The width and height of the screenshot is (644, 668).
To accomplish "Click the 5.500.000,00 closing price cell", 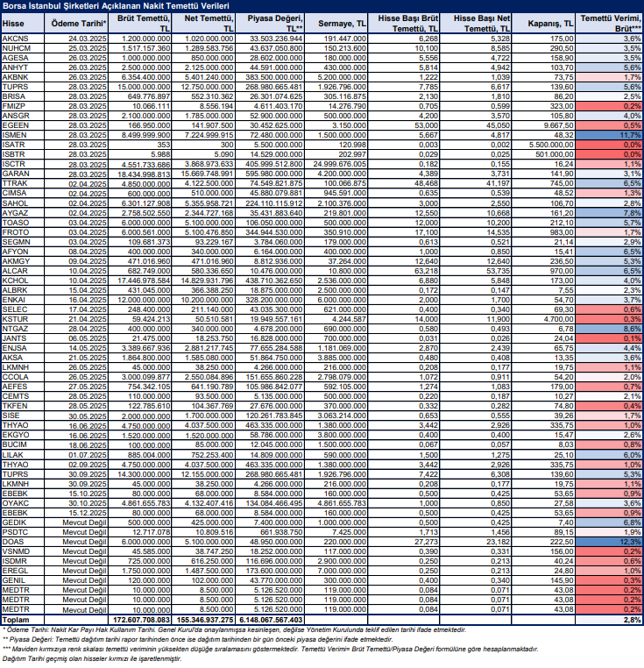I will (543, 145).
